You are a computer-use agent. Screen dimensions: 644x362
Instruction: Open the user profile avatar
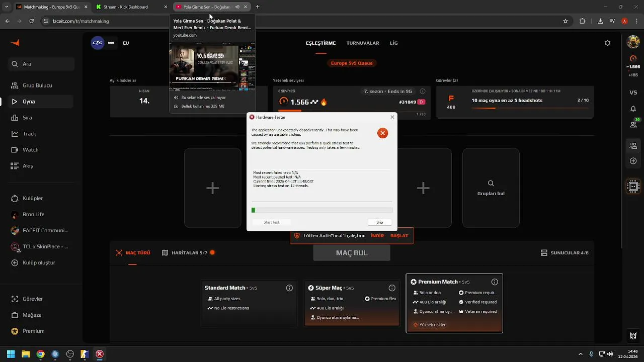click(633, 42)
